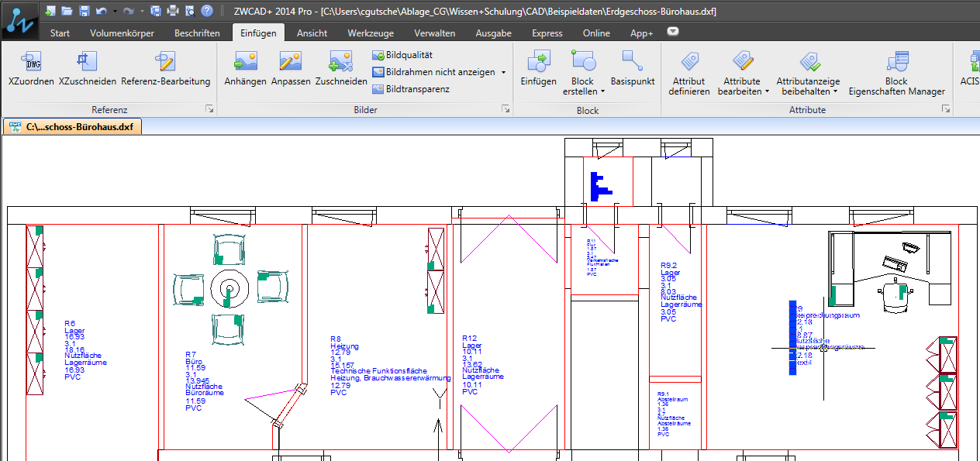Click the Basispunkt tool

(632, 62)
